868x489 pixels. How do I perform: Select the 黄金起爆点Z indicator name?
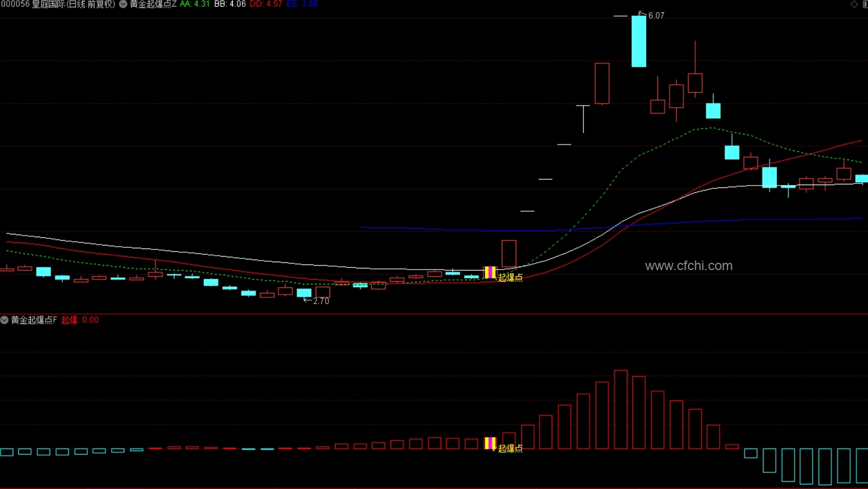point(153,4)
